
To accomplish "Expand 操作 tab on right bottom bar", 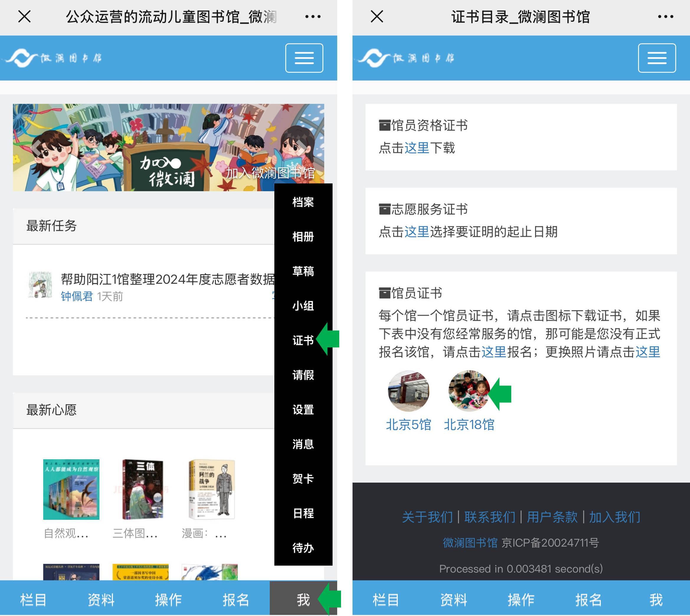I will point(521,599).
